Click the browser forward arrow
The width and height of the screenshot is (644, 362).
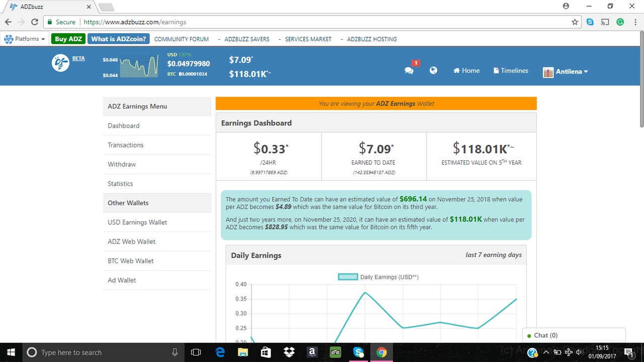tap(22, 22)
